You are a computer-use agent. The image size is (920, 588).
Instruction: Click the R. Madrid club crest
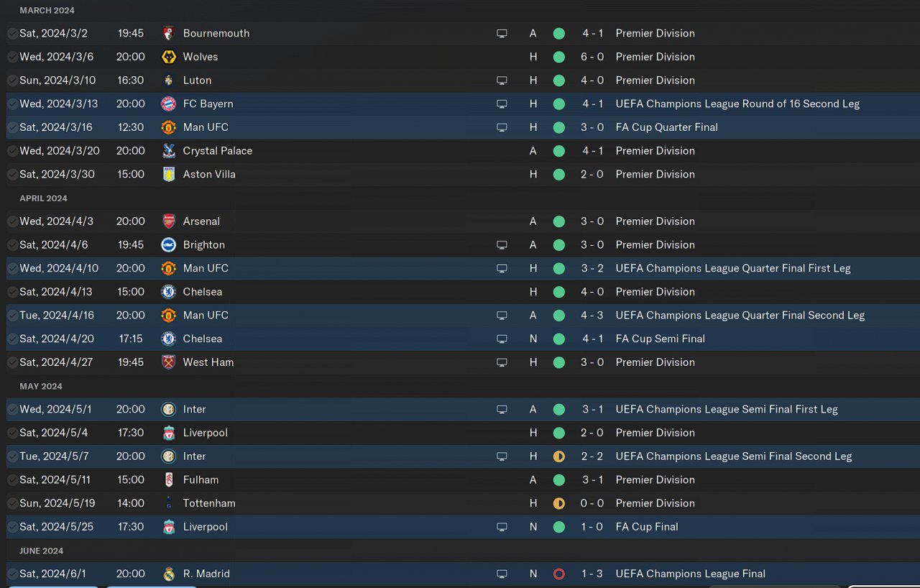(169, 574)
